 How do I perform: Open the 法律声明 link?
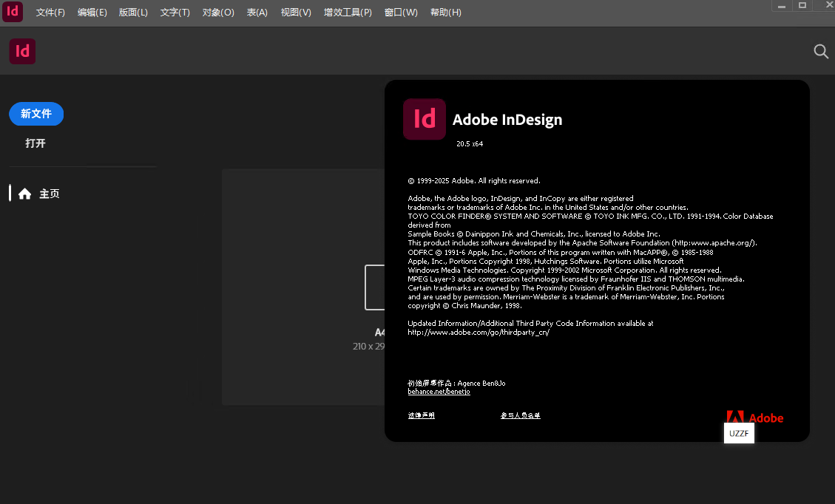tap(422, 415)
